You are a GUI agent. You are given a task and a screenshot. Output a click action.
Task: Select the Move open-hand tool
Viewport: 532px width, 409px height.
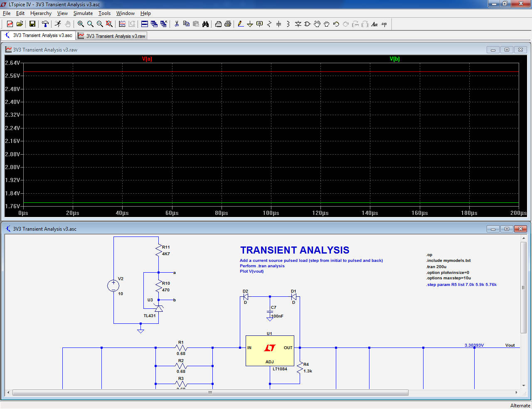coord(317,24)
